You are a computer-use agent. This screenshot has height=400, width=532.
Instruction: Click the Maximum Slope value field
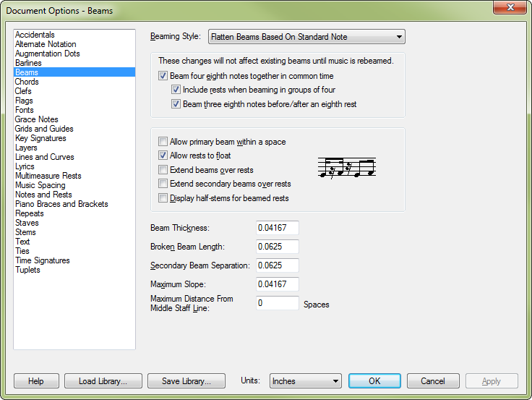click(277, 284)
